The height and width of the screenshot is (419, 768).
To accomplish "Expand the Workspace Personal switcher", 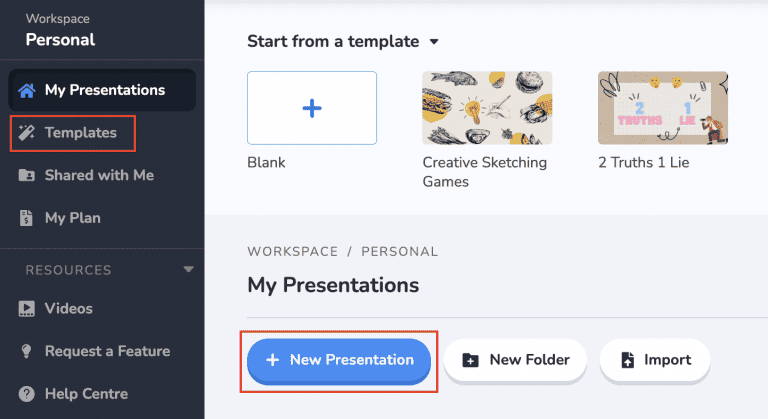I will pyautogui.click(x=60, y=31).
